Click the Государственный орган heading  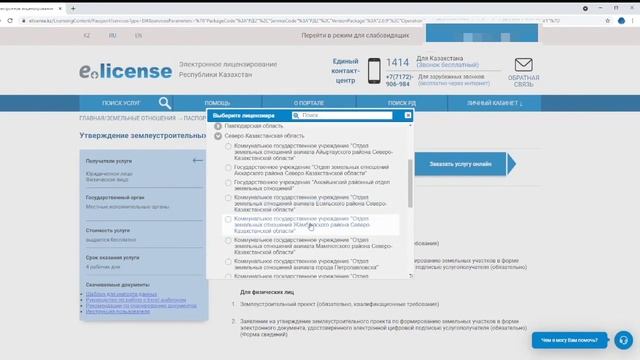pos(115,198)
